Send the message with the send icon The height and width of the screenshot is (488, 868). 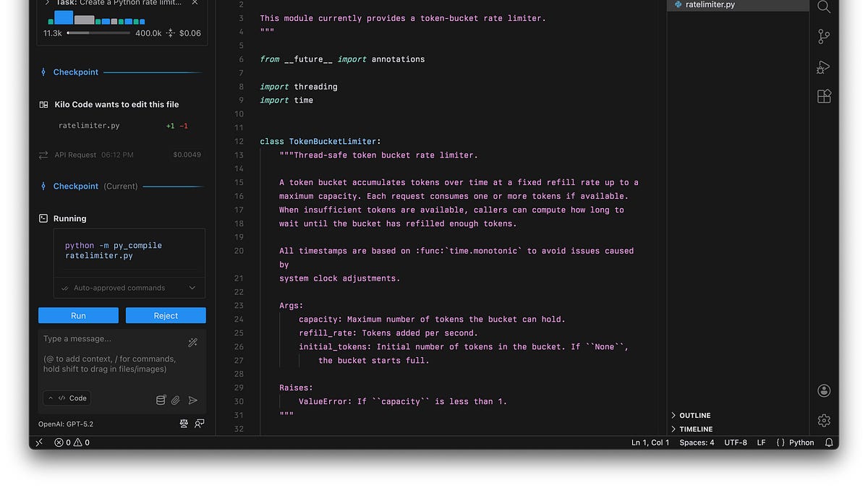[x=192, y=400]
